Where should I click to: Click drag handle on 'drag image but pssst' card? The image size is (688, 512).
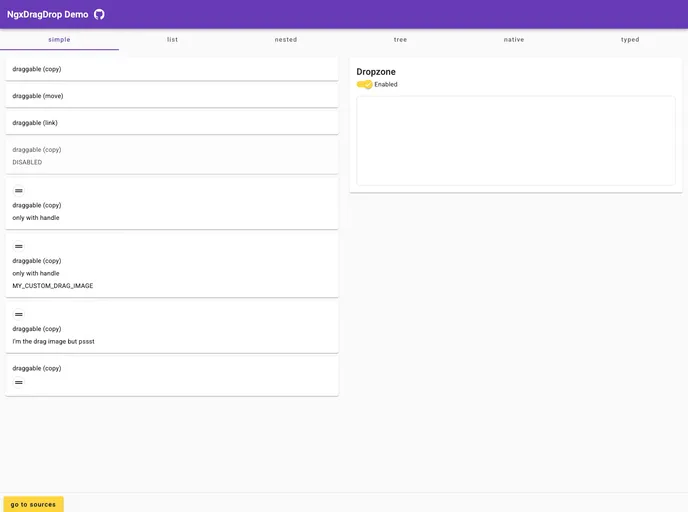18,314
